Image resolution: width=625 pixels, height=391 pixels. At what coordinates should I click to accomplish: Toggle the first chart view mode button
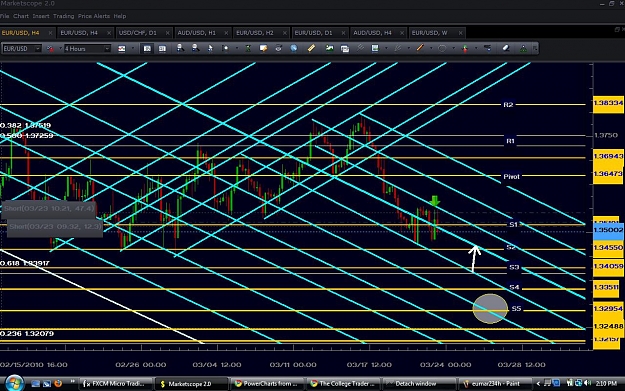tap(147, 48)
